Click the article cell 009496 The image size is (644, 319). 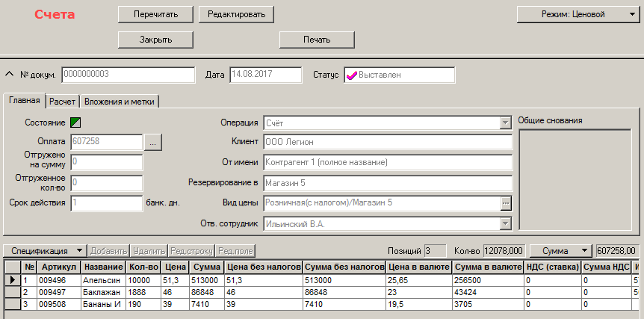pos(59,280)
